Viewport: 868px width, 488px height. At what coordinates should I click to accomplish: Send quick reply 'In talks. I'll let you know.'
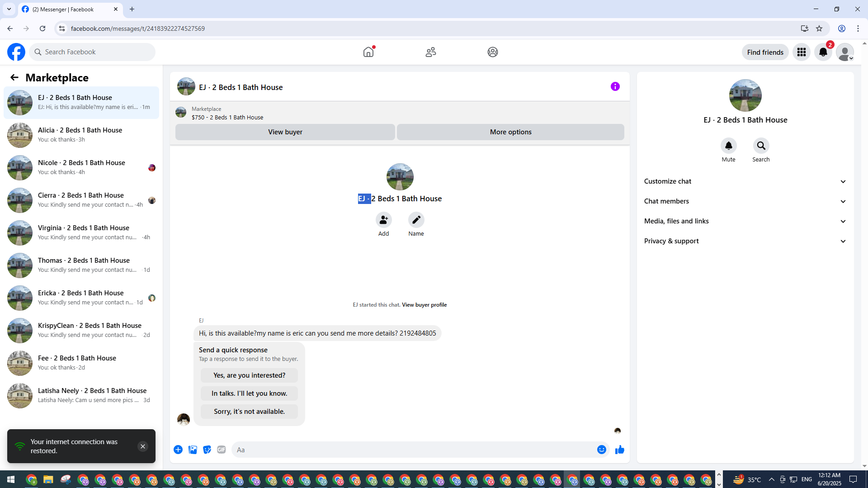click(x=249, y=393)
